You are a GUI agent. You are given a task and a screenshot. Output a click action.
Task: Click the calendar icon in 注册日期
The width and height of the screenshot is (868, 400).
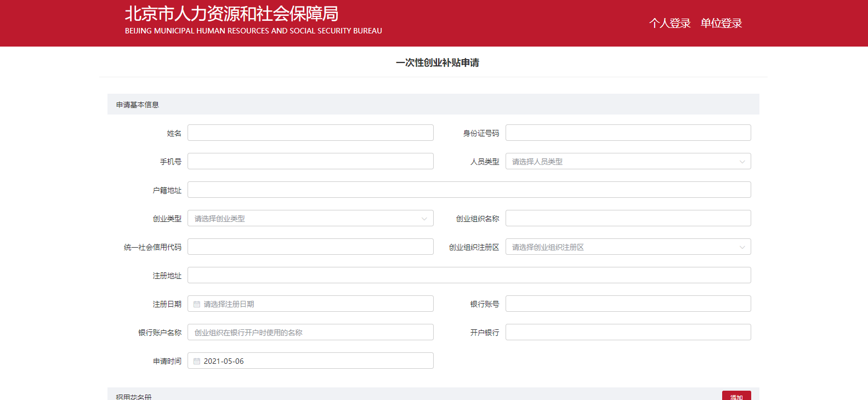(197, 304)
